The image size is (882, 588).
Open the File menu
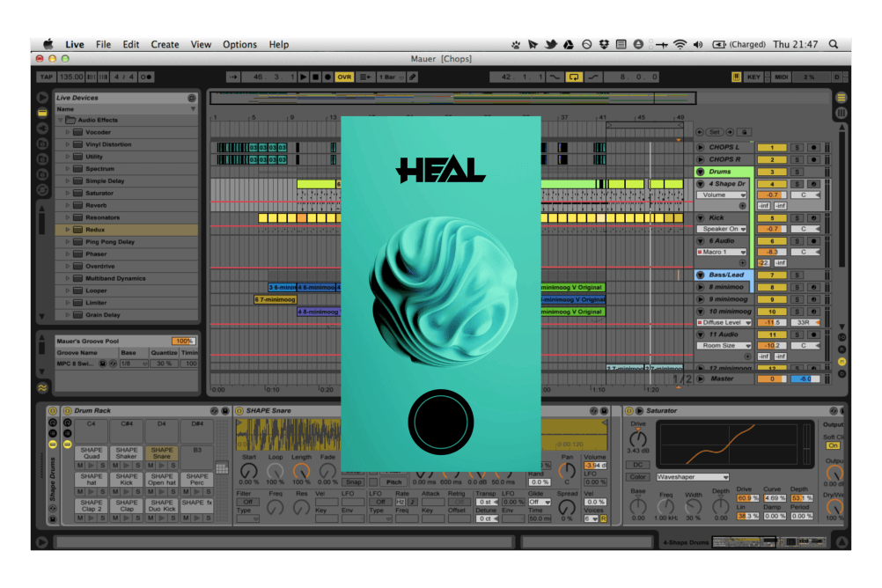pyautogui.click(x=103, y=44)
